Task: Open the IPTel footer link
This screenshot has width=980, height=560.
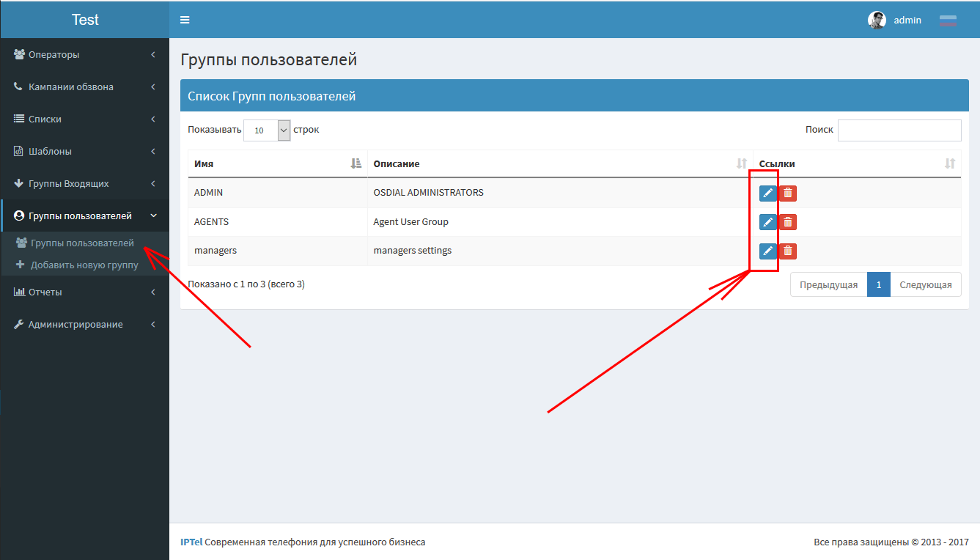Action: click(191, 542)
